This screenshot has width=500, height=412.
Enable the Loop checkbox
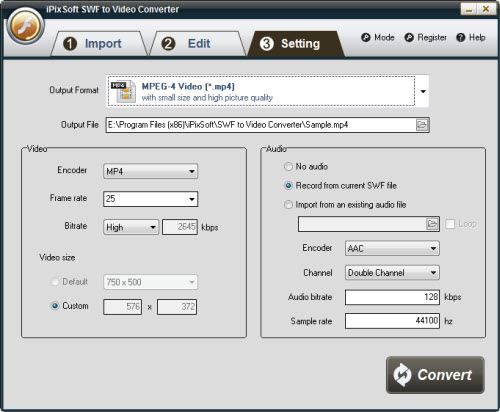click(x=450, y=224)
